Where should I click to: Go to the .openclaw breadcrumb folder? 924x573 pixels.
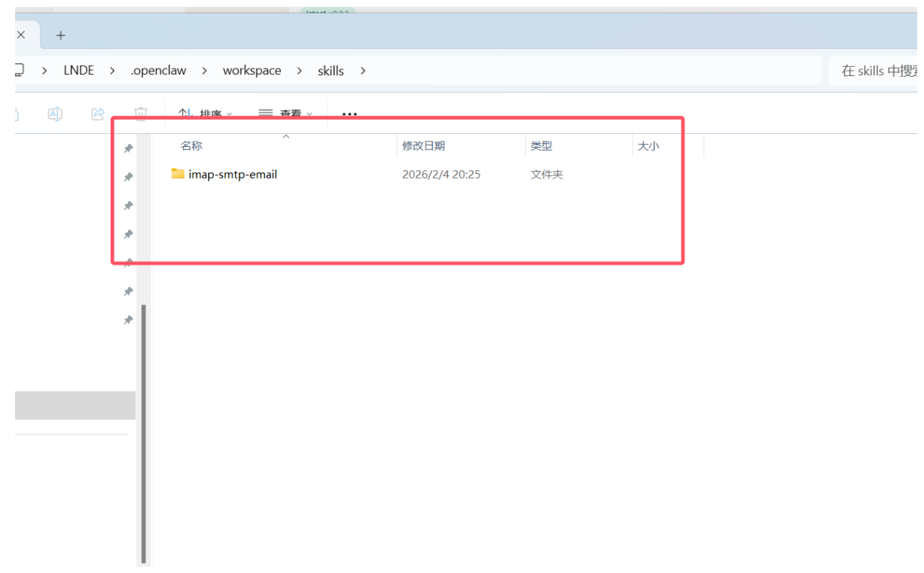(x=158, y=70)
